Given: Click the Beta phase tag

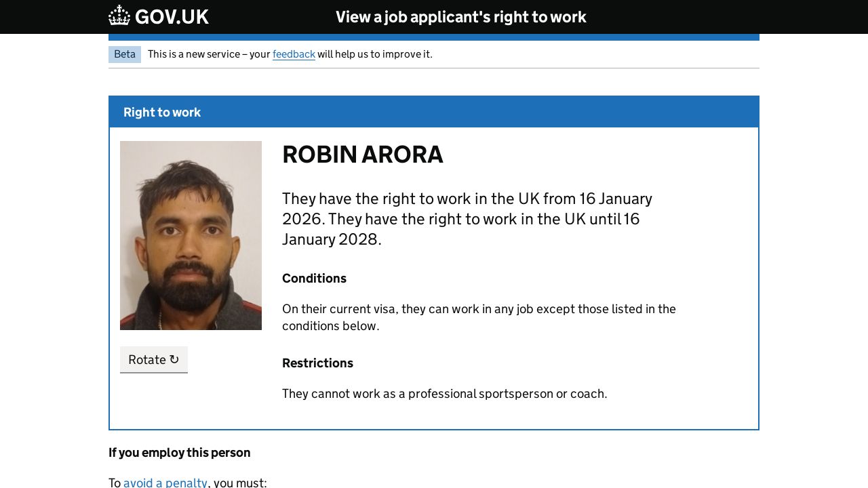Looking at the screenshot, I should coord(125,54).
